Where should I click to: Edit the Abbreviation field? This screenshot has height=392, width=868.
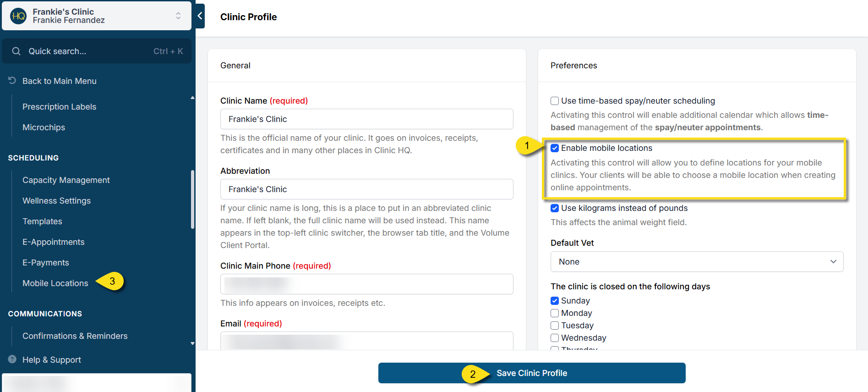(366, 189)
